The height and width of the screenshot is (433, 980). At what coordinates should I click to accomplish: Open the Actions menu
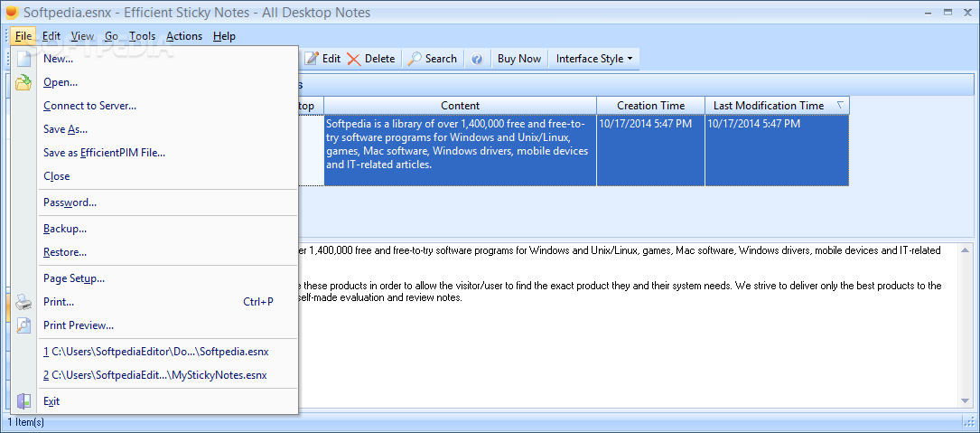pyautogui.click(x=184, y=36)
